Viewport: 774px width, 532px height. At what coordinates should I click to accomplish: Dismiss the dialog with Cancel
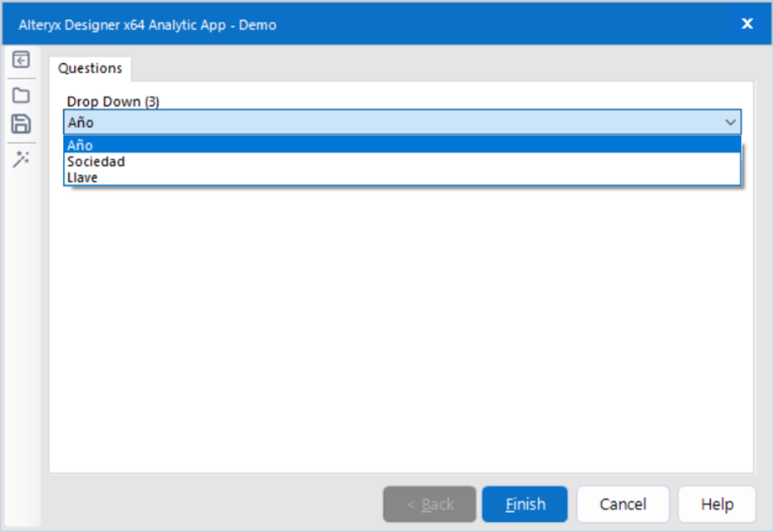click(622, 503)
